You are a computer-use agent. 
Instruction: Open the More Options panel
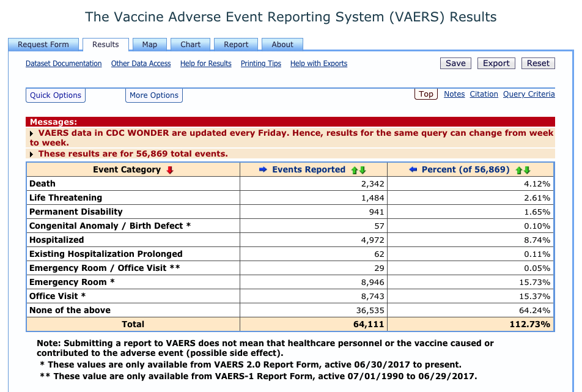click(154, 95)
